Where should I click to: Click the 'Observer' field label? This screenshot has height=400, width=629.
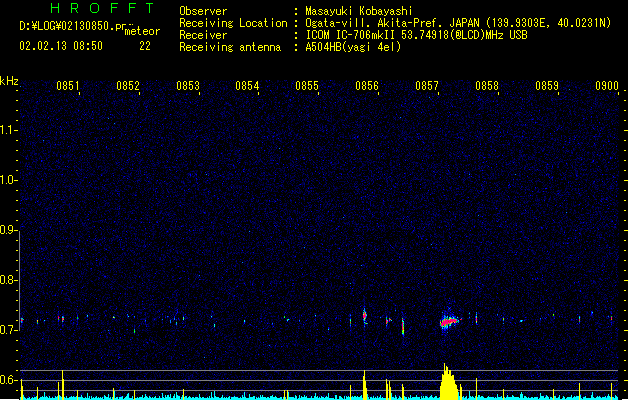(203, 11)
